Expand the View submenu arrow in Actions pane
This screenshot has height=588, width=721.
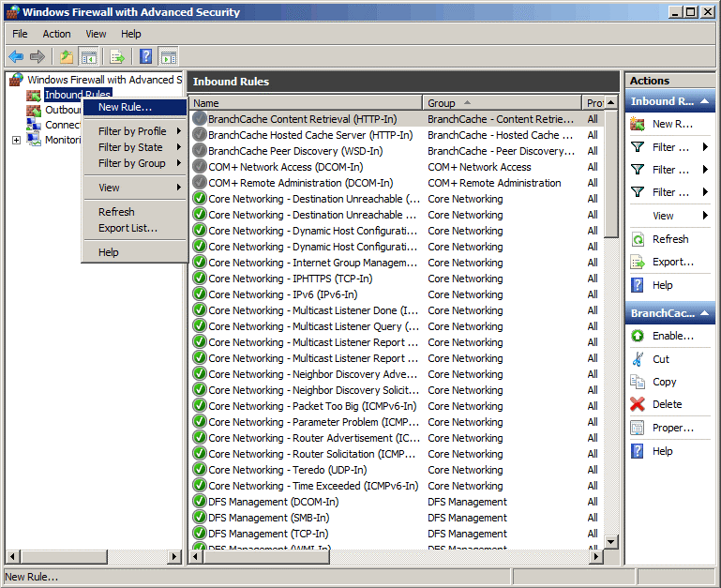(705, 216)
